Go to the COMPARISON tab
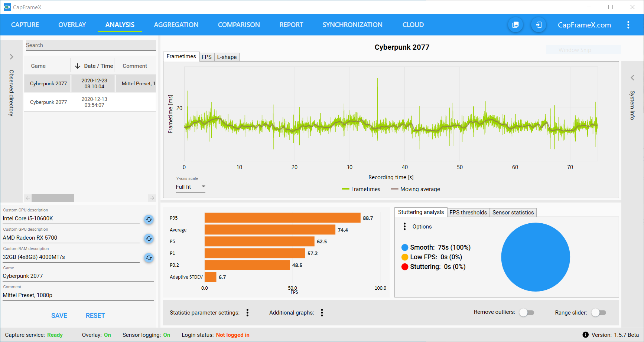644x342 pixels. coord(239,25)
